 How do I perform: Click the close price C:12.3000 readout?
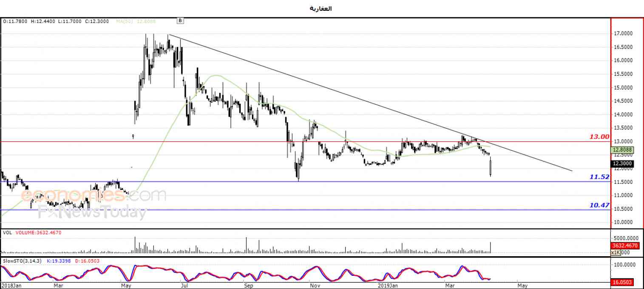(97, 21)
